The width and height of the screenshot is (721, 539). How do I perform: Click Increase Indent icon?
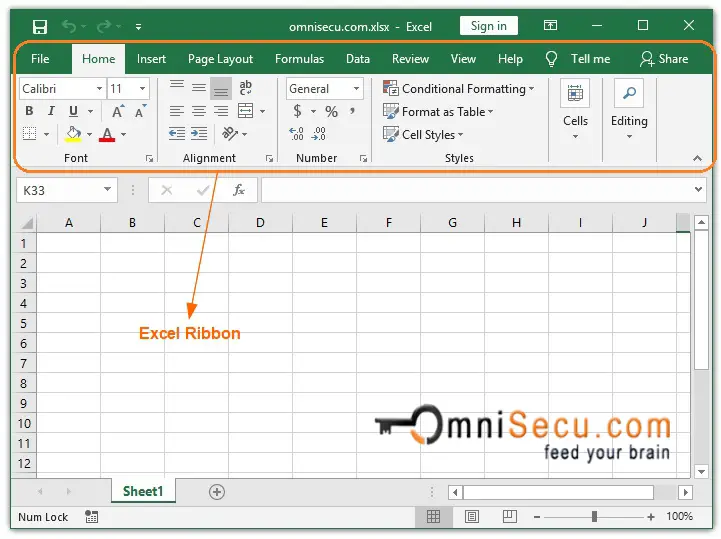(x=199, y=134)
